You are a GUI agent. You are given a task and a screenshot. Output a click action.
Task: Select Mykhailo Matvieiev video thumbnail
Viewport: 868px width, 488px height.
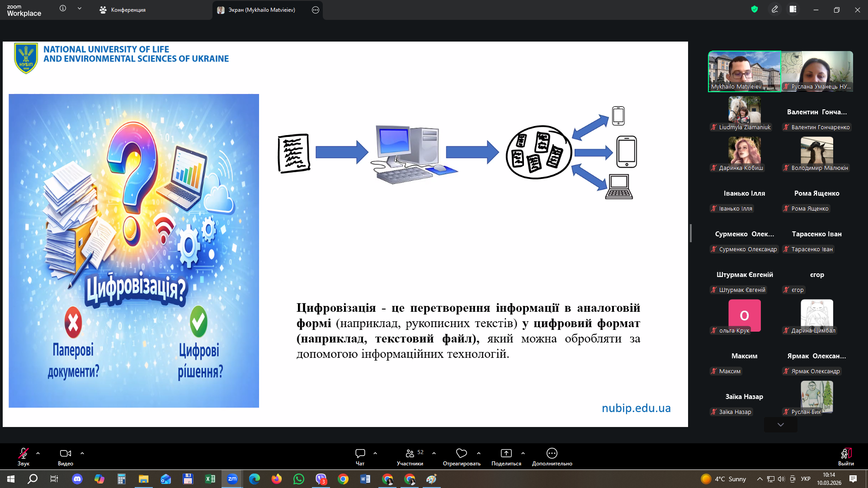coord(744,71)
